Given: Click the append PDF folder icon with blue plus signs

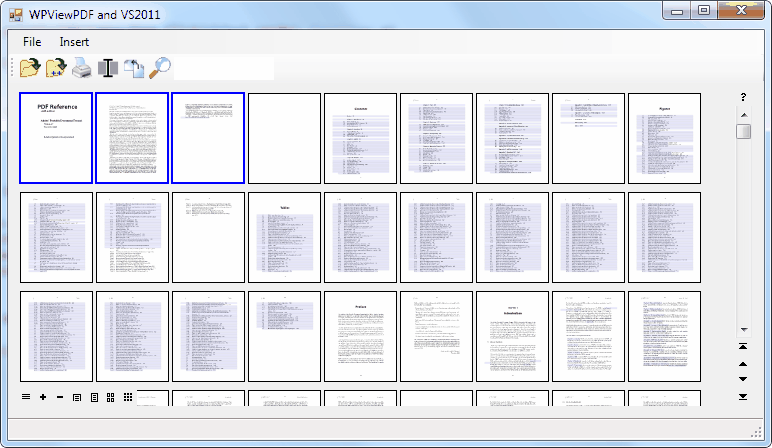Looking at the screenshot, I should 56,67.
